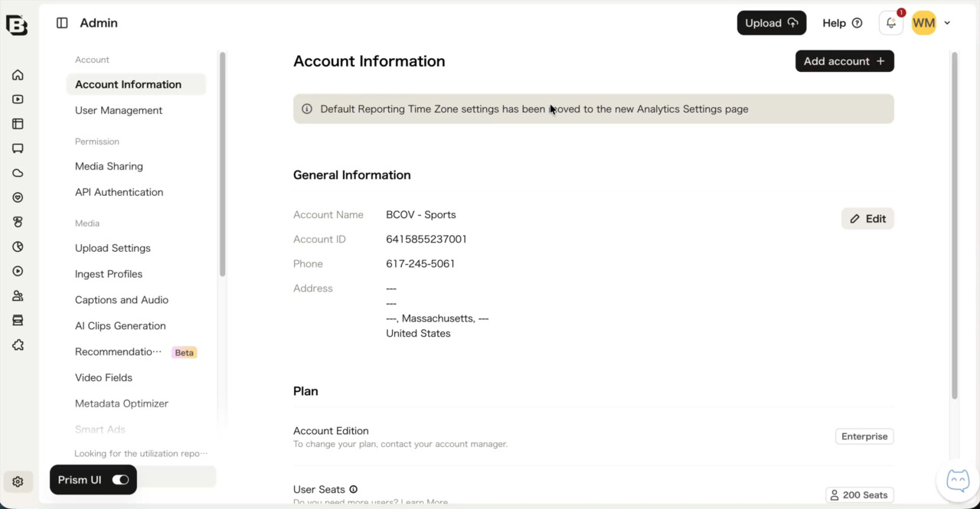Click the puzzle piece integrations icon
Screen dimensions: 980x509
pyautogui.click(x=18, y=345)
